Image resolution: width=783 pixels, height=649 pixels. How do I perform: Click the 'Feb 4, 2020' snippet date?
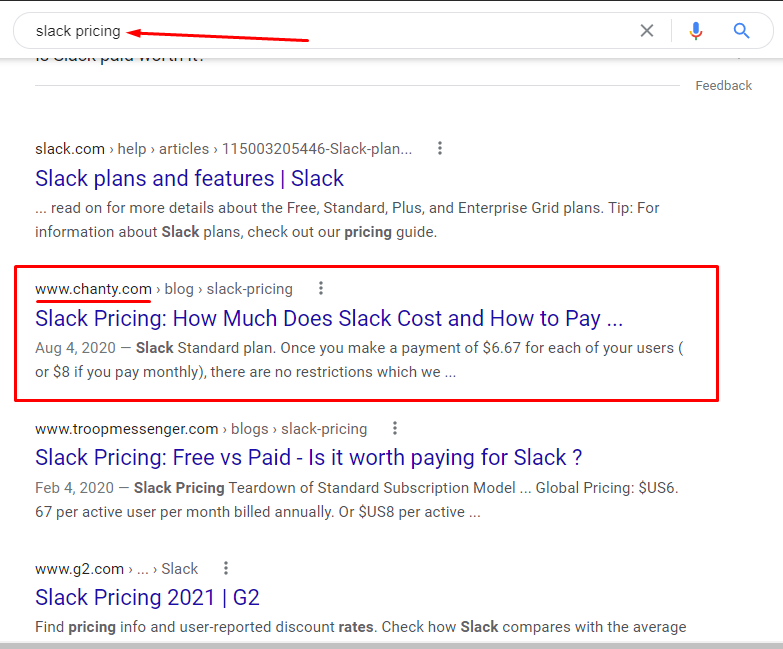74,488
